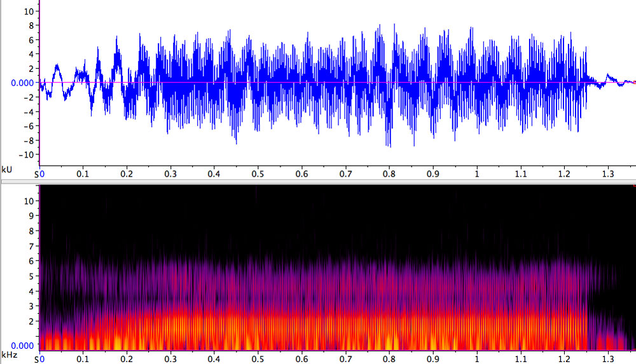This screenshot has width=636, height=364.
Task: Click 0.2 on the waveform time axis
Action: point(127,174)
